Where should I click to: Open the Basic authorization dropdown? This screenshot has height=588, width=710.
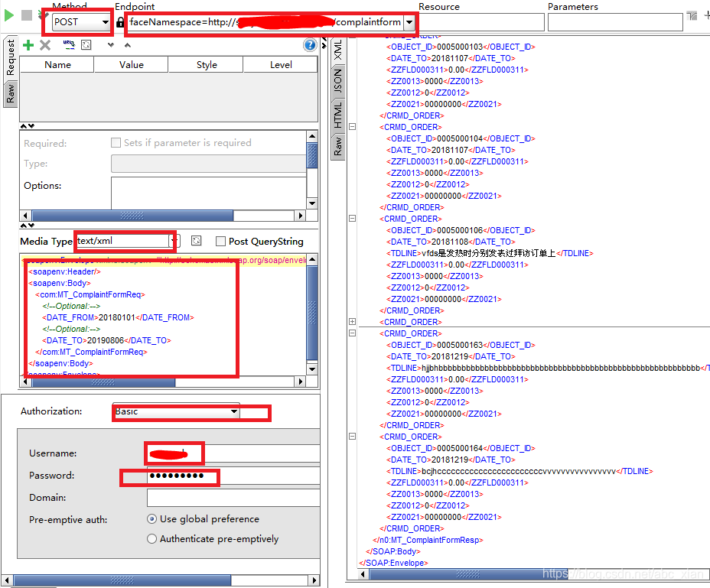233,411
